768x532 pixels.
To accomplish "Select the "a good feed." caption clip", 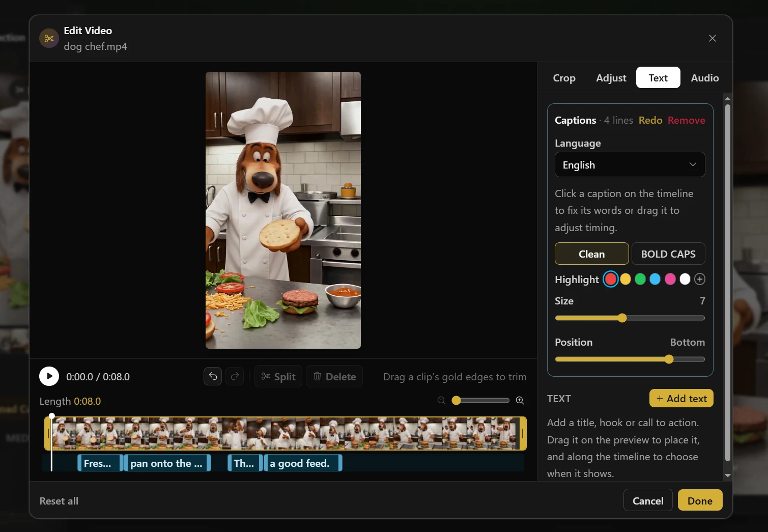I will (303, 463).
